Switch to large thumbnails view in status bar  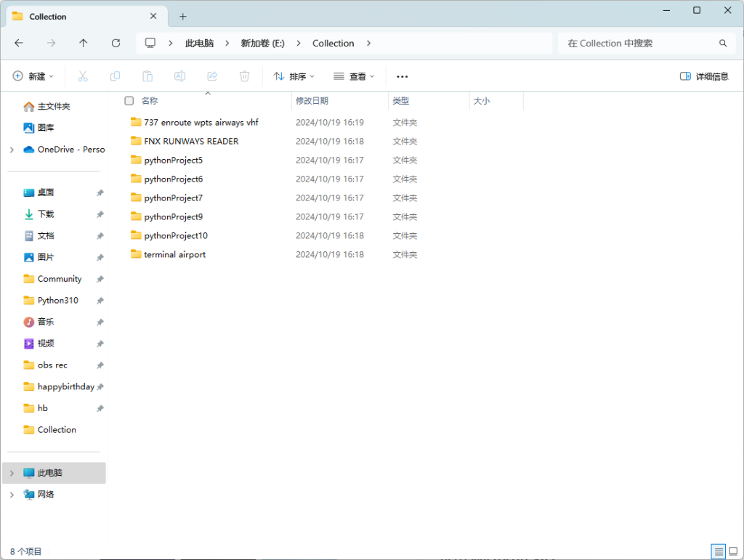click(x=732, y=552)
